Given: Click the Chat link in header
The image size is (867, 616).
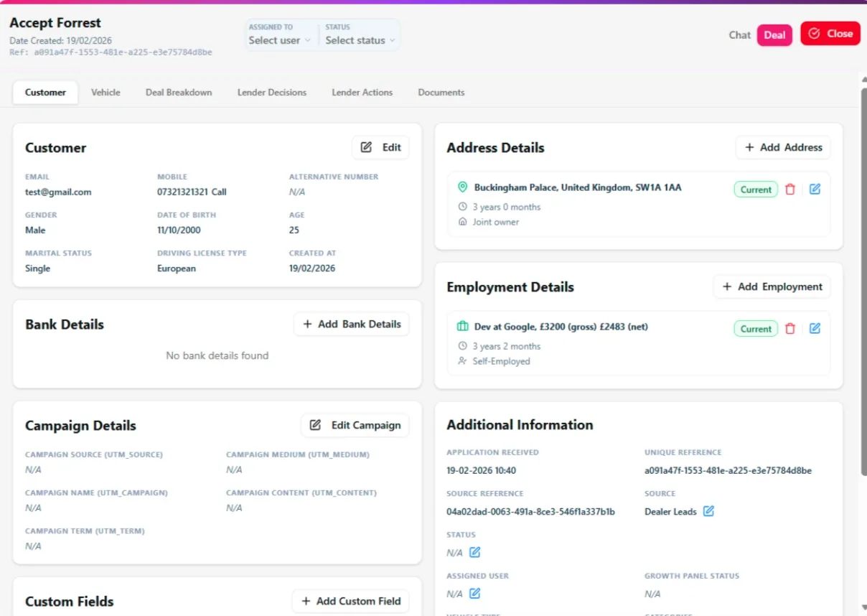Looking at the screenshot, I should coord(740,35).
